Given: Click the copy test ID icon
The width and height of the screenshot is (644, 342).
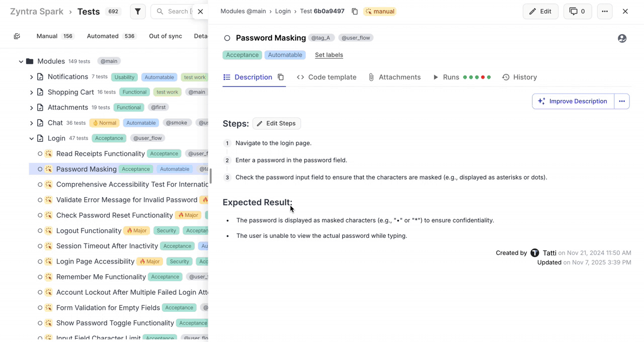Looking at the screenshot, I should tap(355, 11).
